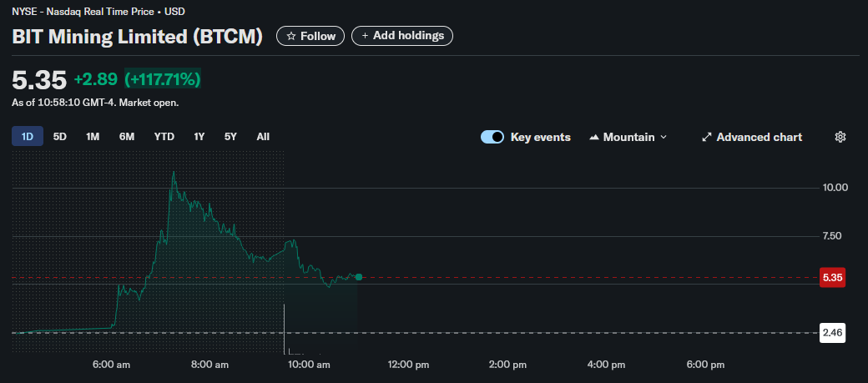
Task: Click the 10.00 y-axis label
Action: (x=835, y=188)
